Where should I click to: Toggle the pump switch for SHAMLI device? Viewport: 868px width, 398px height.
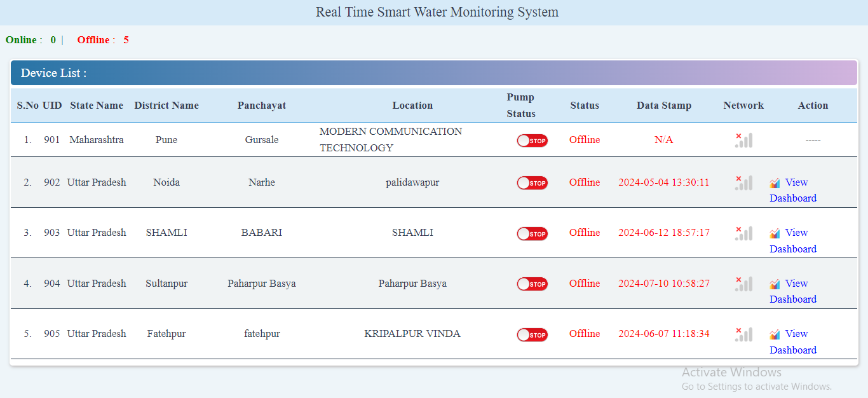click(x=532, y=233)
